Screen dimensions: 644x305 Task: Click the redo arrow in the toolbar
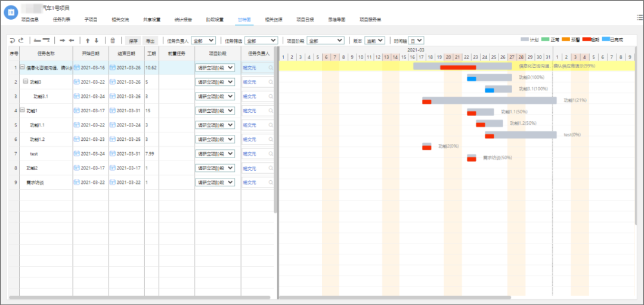[21, 40]
